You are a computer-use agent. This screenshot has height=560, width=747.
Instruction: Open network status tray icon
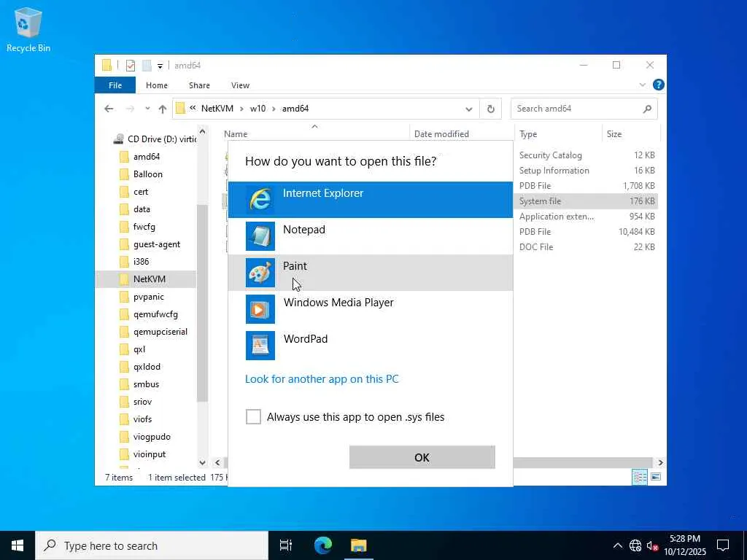[x=635, y=545]
